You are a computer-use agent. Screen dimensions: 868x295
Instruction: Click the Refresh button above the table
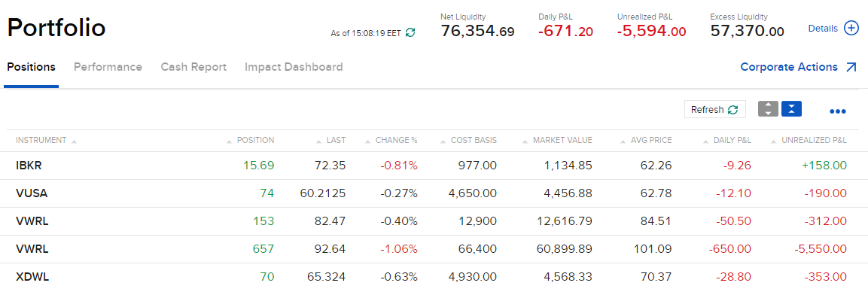714,110
